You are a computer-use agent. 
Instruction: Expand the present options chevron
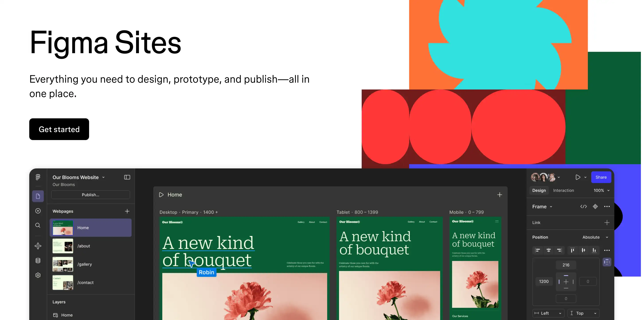[x=585, y=177]
